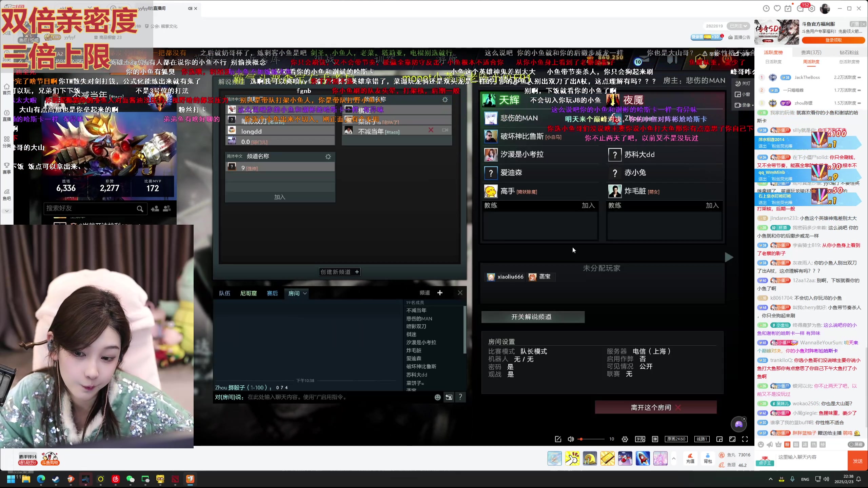The width and height of the screenshot is (868, 488).
Task: Open the noble crown icon in chat
Action: (778, 445)
